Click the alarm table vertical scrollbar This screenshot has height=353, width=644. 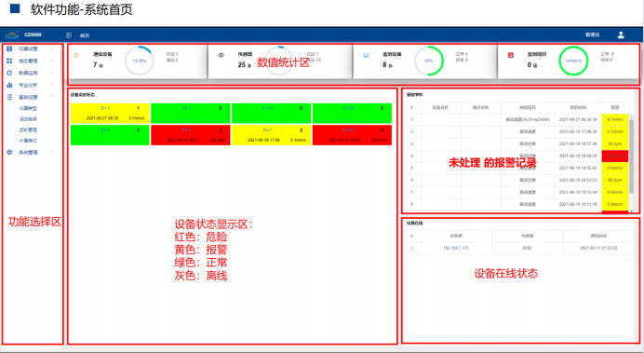(631, 156)
